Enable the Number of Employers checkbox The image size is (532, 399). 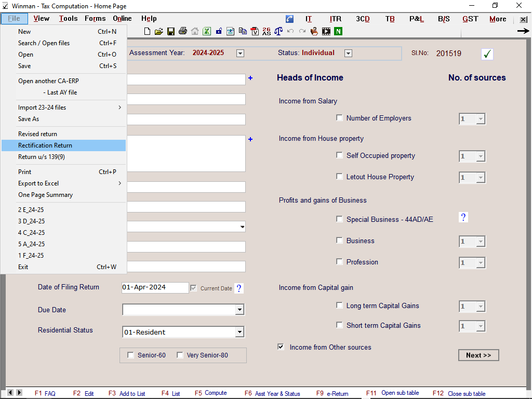(x=340, y=118)
